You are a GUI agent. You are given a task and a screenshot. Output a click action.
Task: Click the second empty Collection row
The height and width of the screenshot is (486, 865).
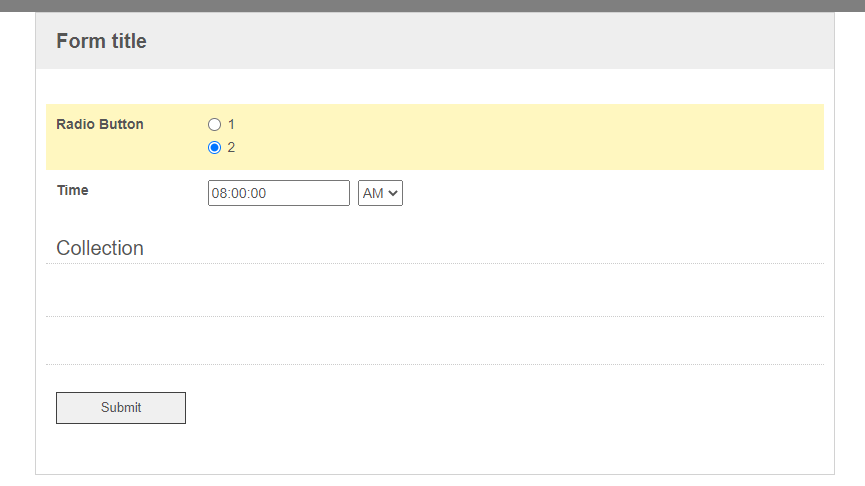[x=435, y=340]
